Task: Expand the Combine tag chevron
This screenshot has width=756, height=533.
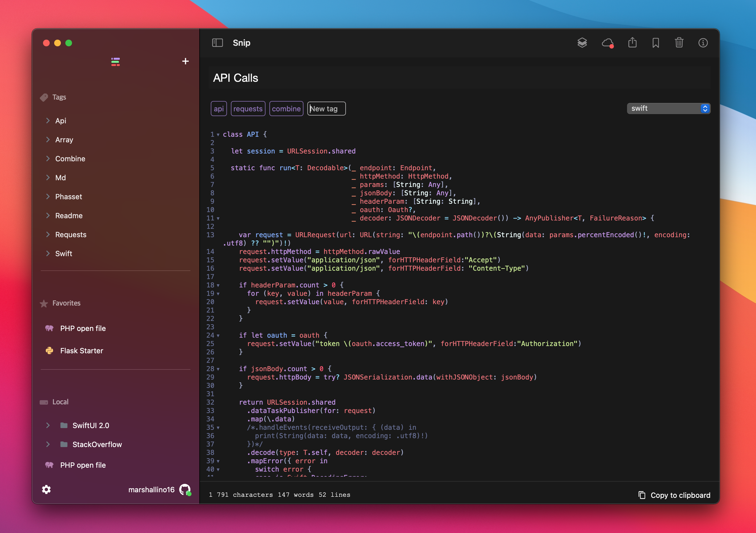Action: click(48, 158)
